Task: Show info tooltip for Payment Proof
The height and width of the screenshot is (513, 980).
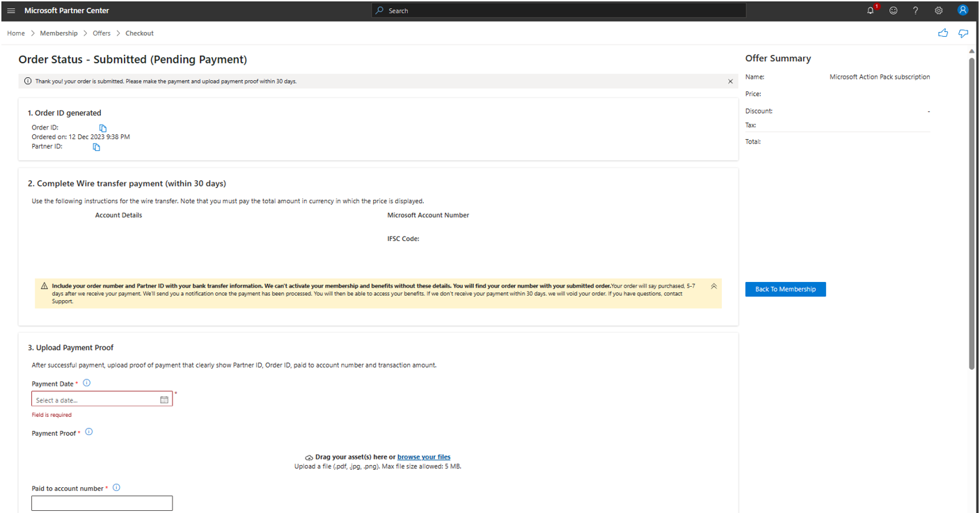Action: (89, 432)
